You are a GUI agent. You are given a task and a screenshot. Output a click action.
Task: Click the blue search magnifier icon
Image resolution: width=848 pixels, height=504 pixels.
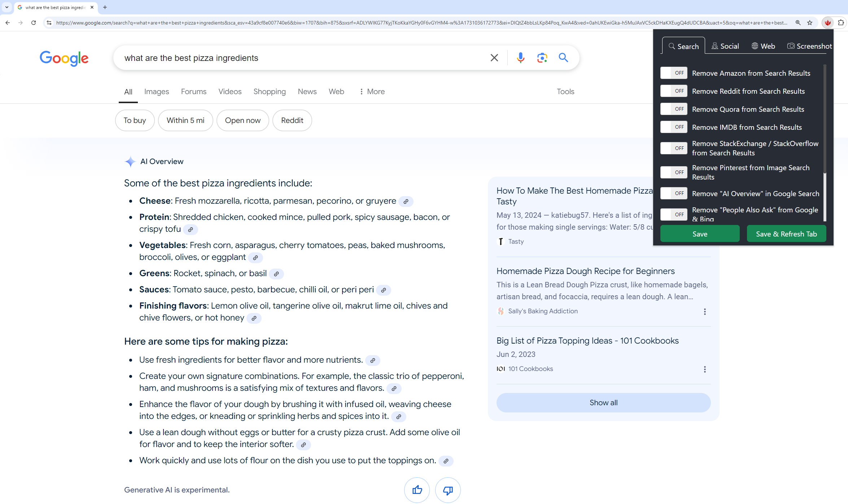[x=563, y=58]
